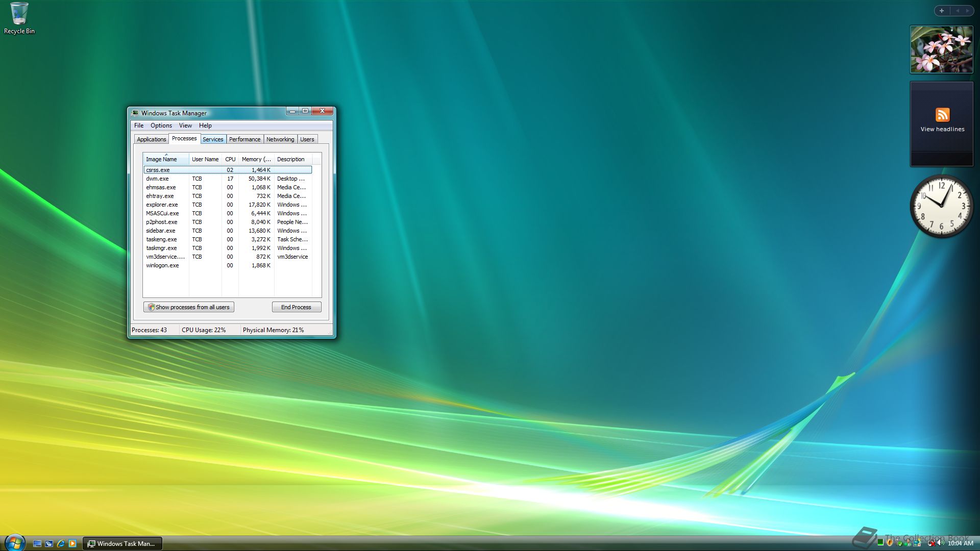Click the flower slideshow gadget thumbnail

pyautogui.click(x=941, y=50)
